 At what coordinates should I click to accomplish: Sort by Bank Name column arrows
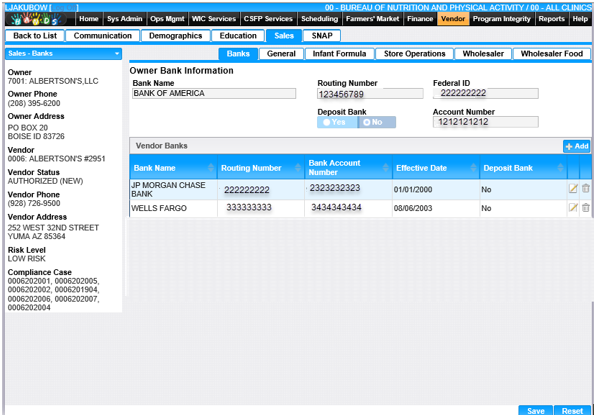[x=211, y=167]
